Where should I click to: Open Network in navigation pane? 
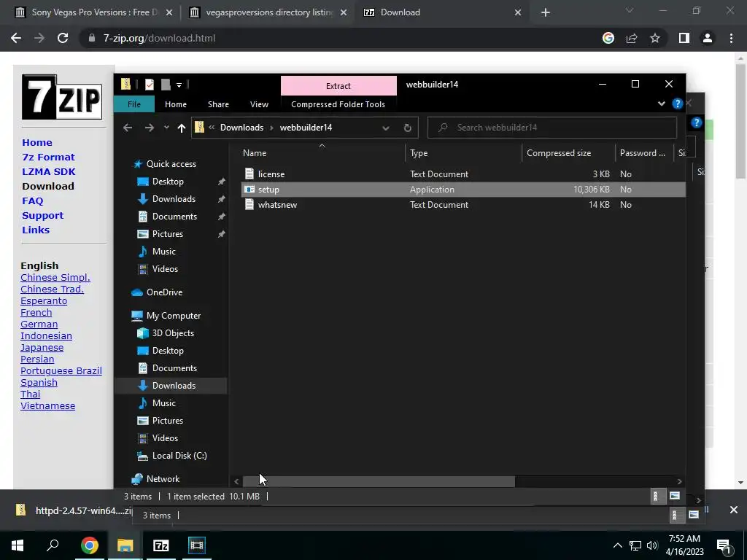coord(163,479)
